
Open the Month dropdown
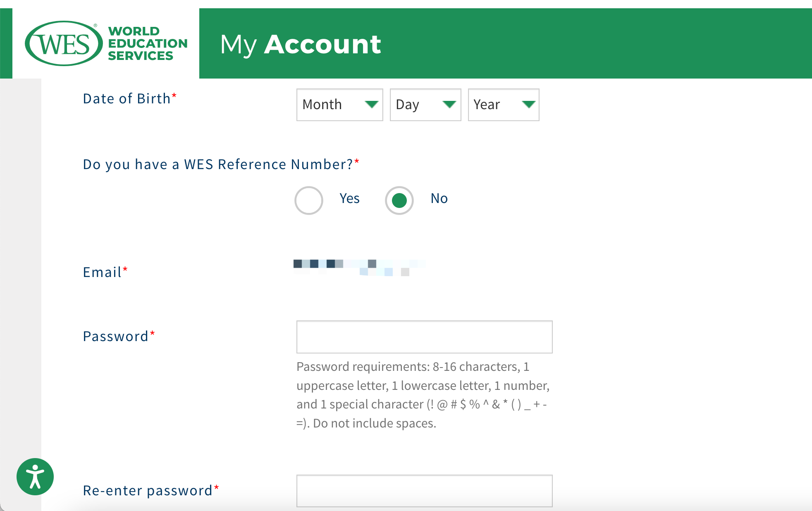tap(339, 105)
